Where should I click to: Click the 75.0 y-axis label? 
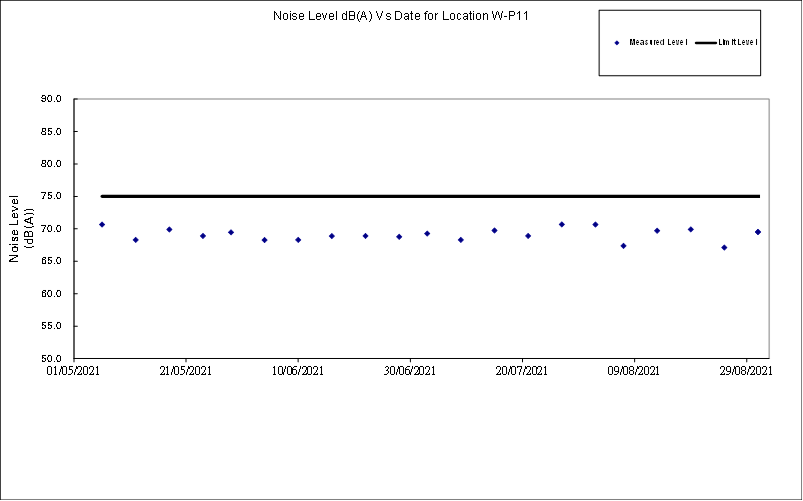[52, 196]
